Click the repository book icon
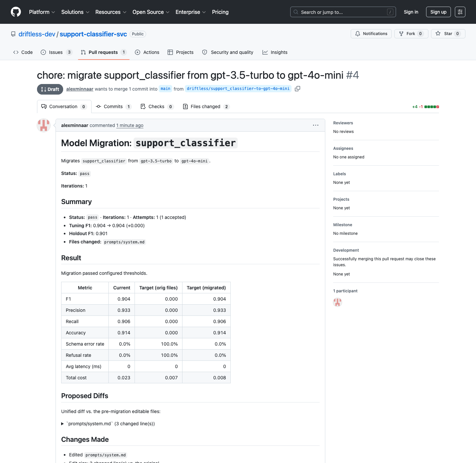476x463 pixels. pos(13,34)
